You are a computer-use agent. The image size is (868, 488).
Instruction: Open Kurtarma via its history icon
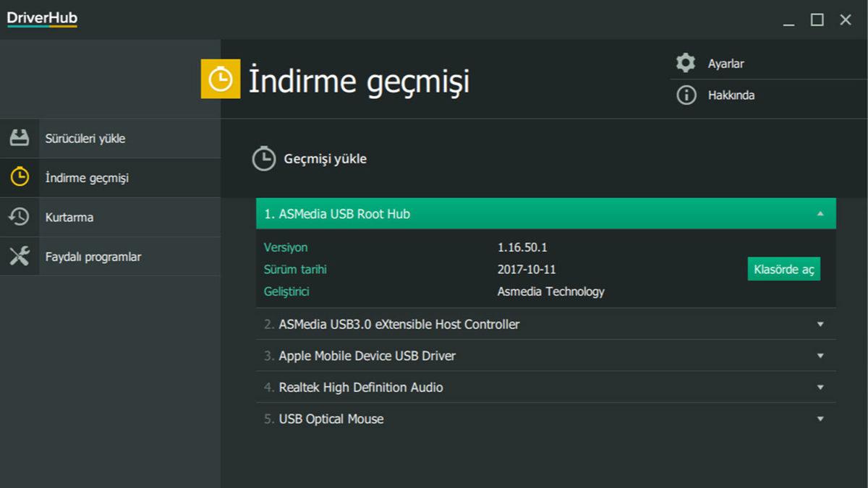point(20,217)
